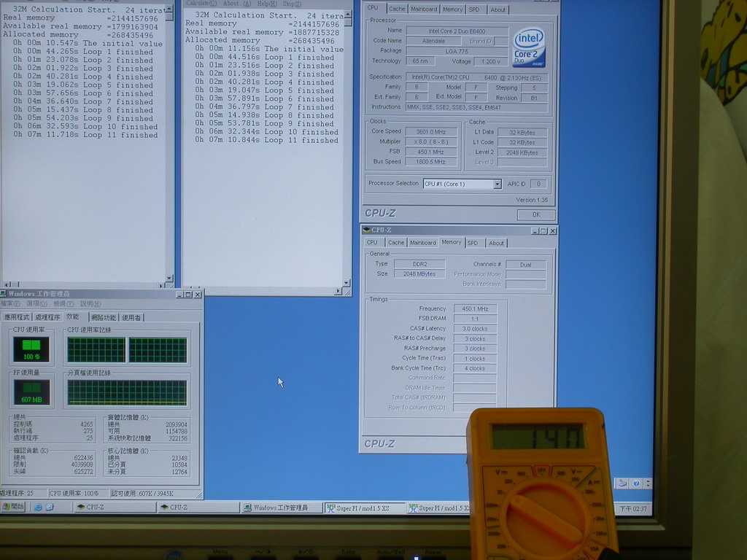747x560 pixels.
Task: Select the CPU tab in upper CPU-Z window
Action: coord(373,7)
